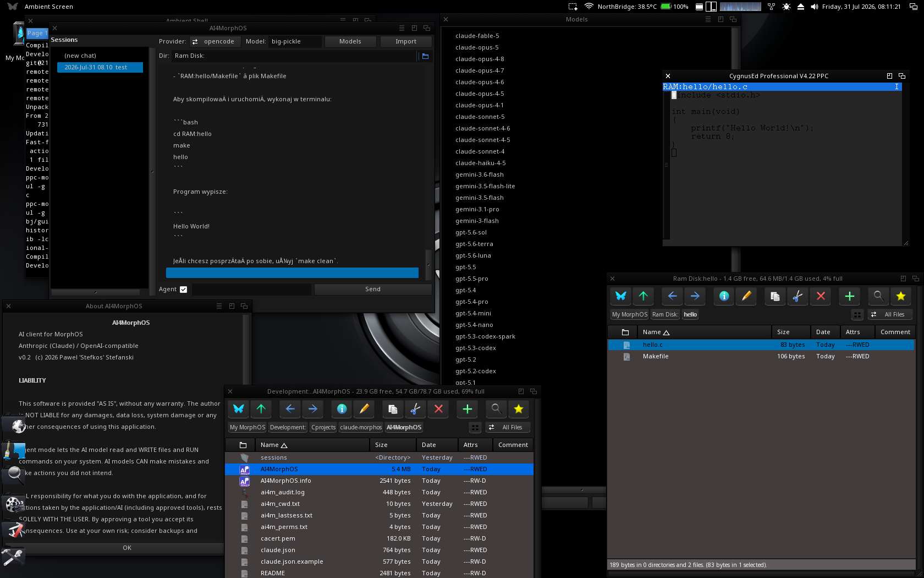Select gemini-3.1-pro in Models list

point(477,210)
